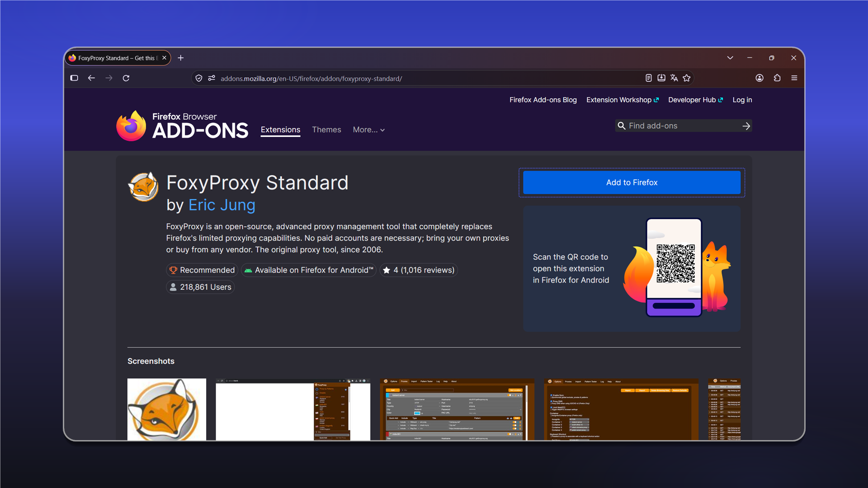Click the FoxyProxy fox extension icon

143,187
